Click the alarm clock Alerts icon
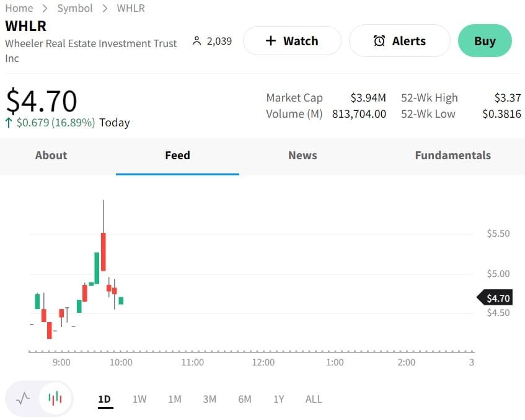Screen dimensions: 525x420 (379, 41)
